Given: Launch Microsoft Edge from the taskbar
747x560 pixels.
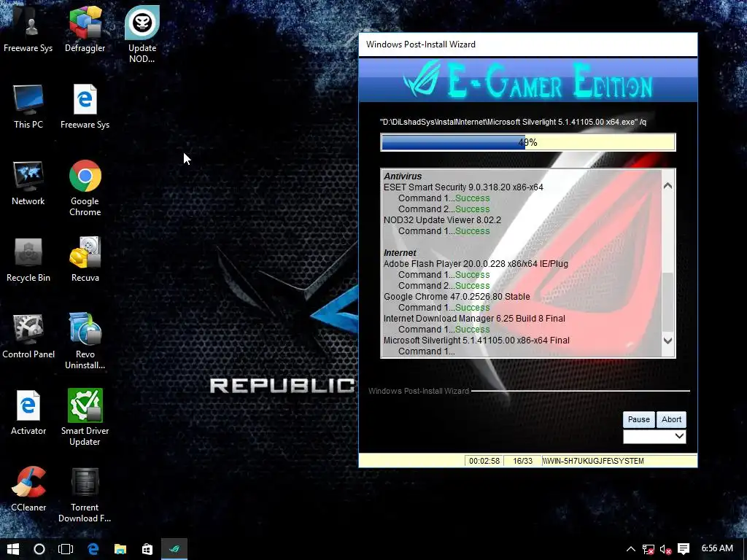Looking at the screenshot, I should click(93, 549).
